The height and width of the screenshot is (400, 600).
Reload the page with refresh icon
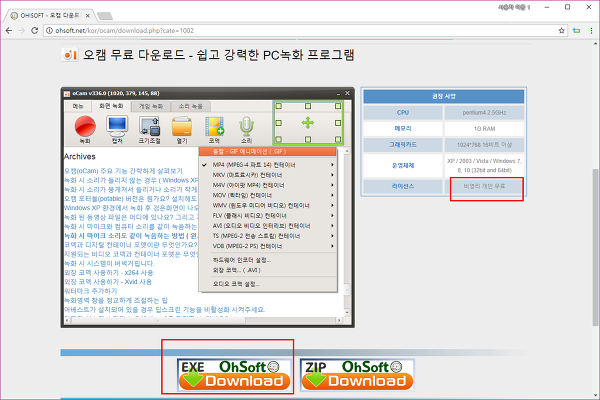click(x=34, y=31)
